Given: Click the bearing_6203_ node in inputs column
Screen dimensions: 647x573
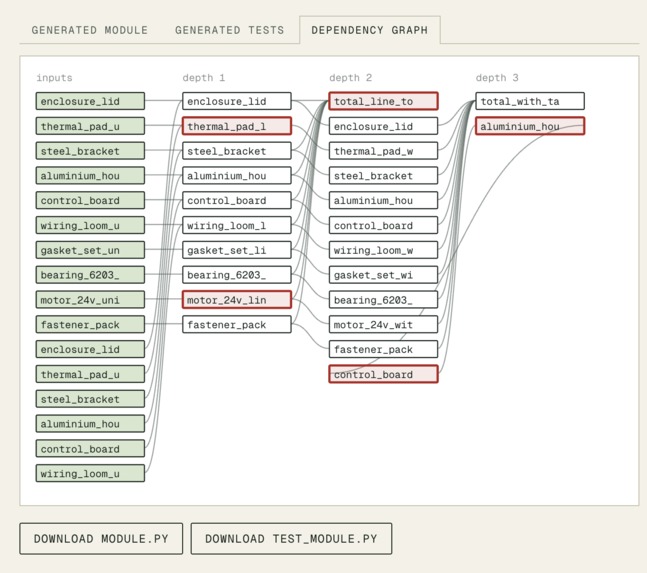Looking at the screenshot, I should [x=90, y=275].
